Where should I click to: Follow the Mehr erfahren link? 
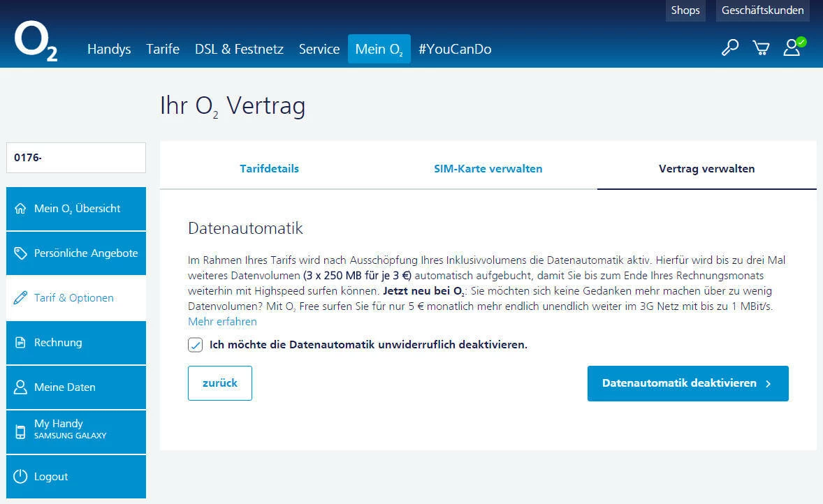[x=223, y=322]
